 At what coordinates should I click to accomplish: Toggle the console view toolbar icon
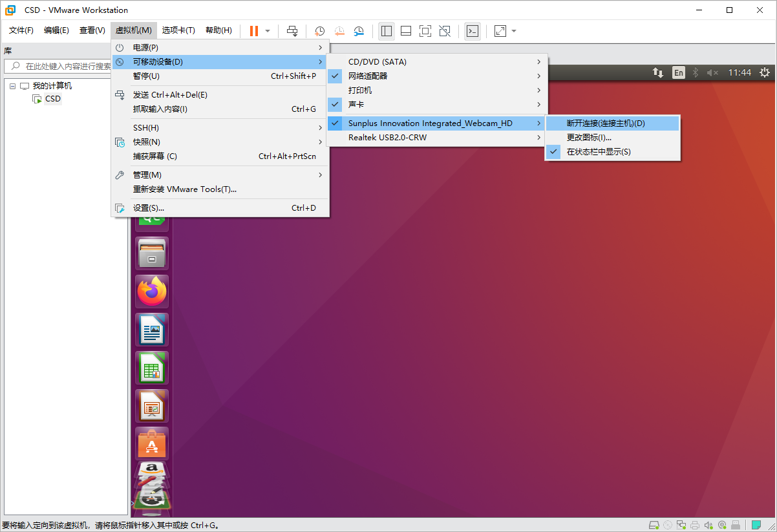pos(473,30)
